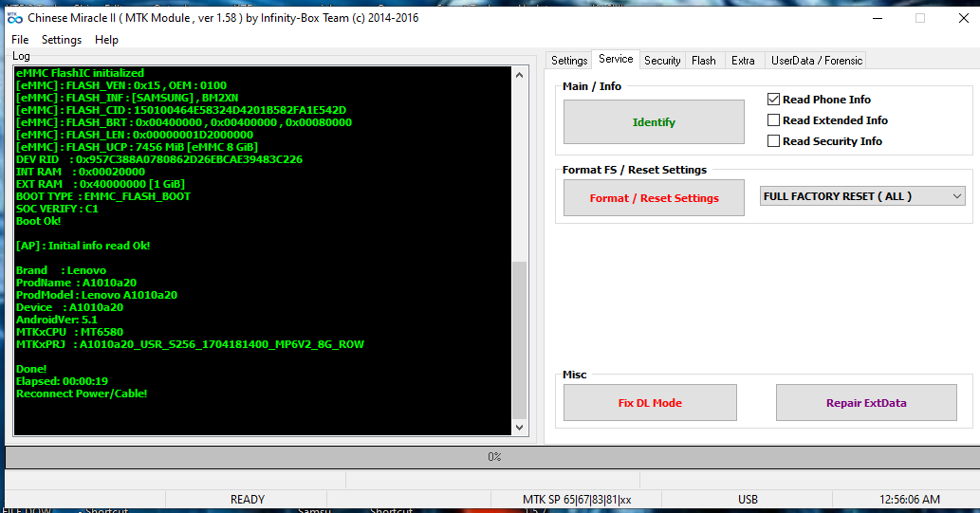
Task: Click the 'BOOT TYPE : EMMC_FLASH_BOOT' log line
Action: pos(103,196)
